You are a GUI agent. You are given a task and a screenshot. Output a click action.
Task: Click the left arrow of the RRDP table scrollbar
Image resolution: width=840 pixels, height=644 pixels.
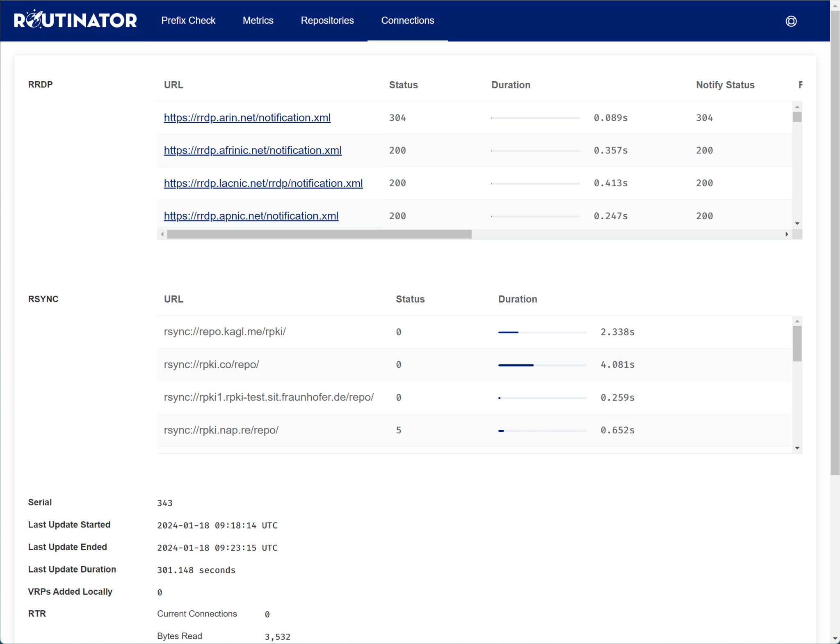click(x=162, y=234)
